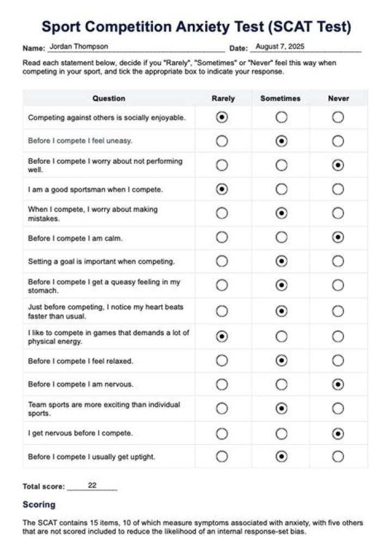Click the Date field showing August 7, 2025

click(305, 47)
